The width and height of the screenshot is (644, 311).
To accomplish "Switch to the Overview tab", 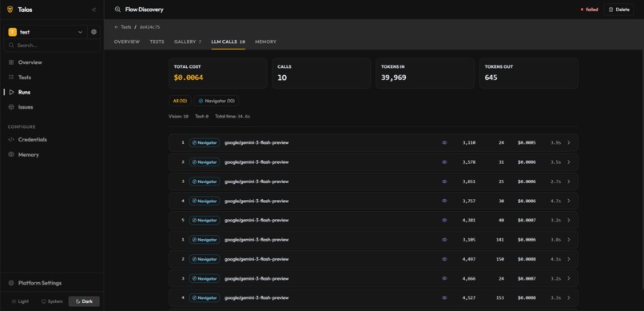I will pyautogui.click(x=127, y=42).
